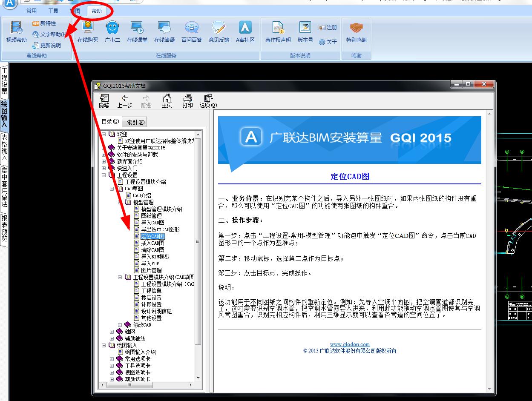Collapse the CAD草图 tree node

click(112, 189)
